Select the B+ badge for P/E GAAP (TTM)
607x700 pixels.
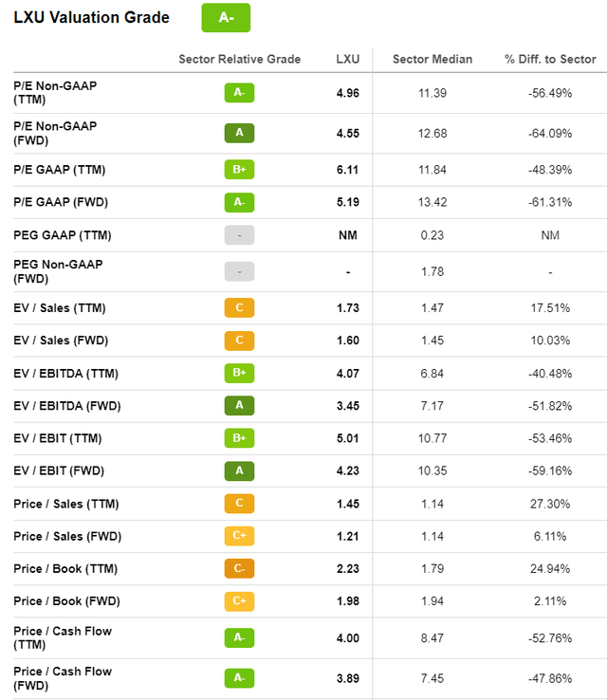pyautogui.click(x=239, y=170)
